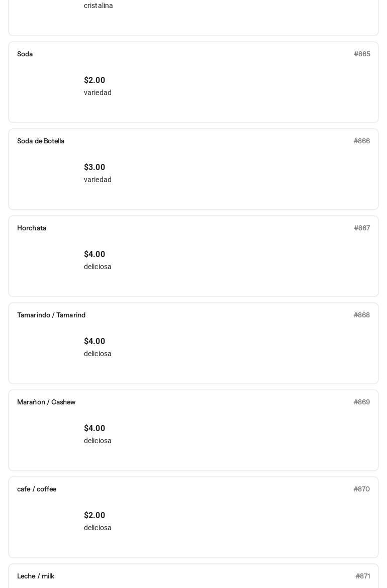The height and width of the screenshot is (588, 387).
Task: Click the $3.00 price of Soda de Botella
Action: (94, 167)
